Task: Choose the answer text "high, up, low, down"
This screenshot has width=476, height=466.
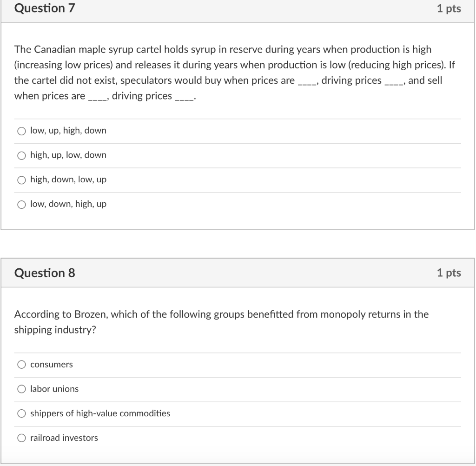Action: pyautogui.click(x=68, y=155)
